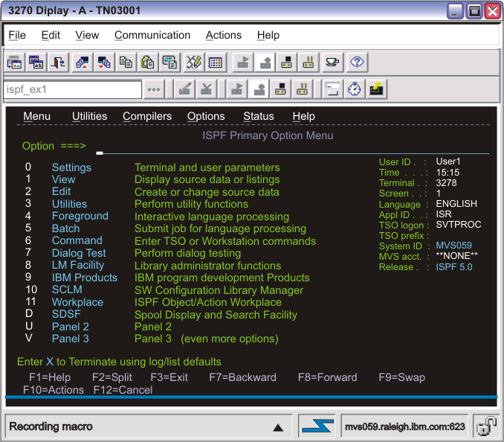
Task: Select the SDSF option
Action: (x=66, y=314)
